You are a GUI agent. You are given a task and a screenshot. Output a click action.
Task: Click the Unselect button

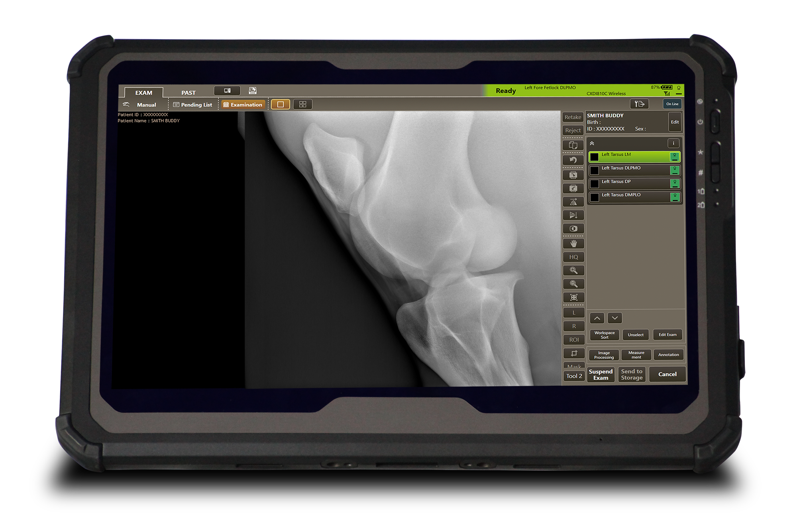coord(636,335)
